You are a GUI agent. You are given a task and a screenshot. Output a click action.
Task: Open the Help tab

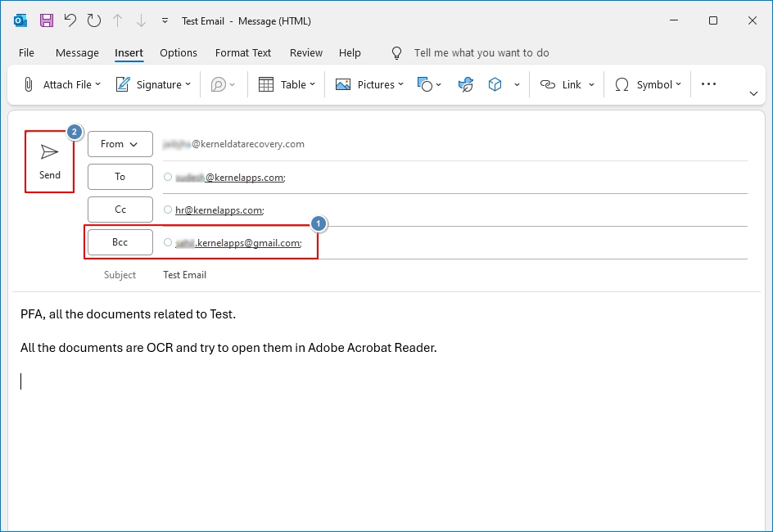pos(350,52)
